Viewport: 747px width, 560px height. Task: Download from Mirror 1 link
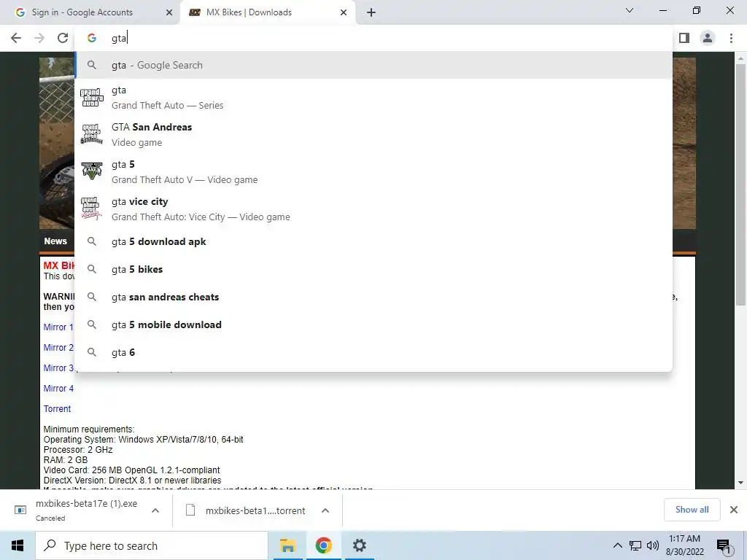58,327
